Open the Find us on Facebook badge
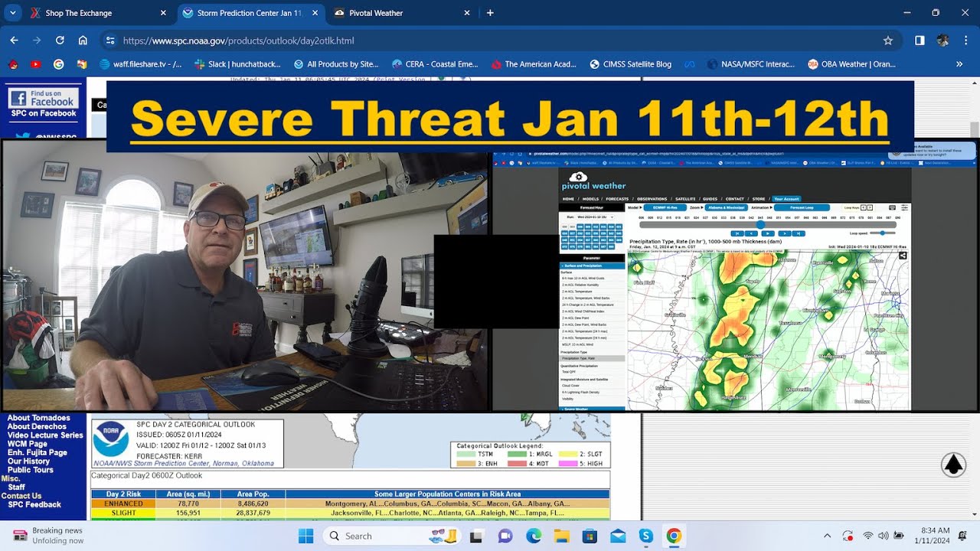Screen dimensions: 980x551 point(43,98)
